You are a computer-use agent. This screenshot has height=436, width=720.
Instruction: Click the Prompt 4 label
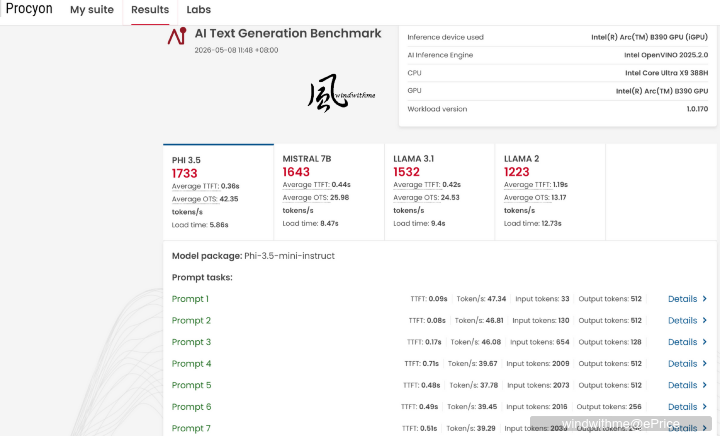click(191, 364)
